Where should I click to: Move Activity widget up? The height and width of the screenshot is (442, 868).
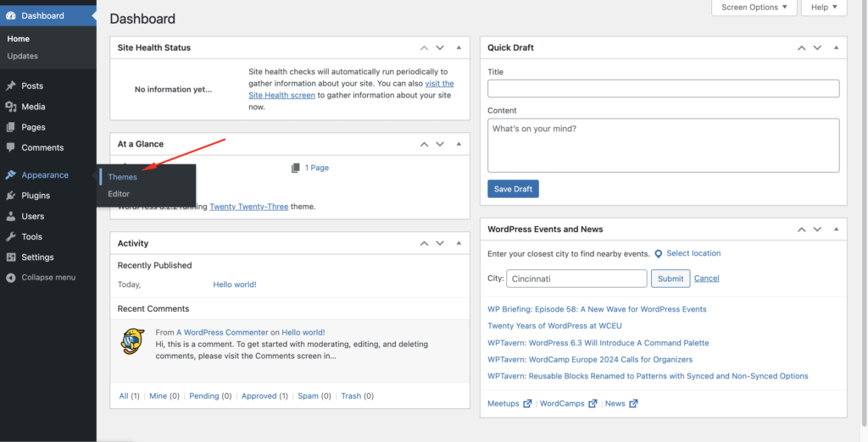424,243
